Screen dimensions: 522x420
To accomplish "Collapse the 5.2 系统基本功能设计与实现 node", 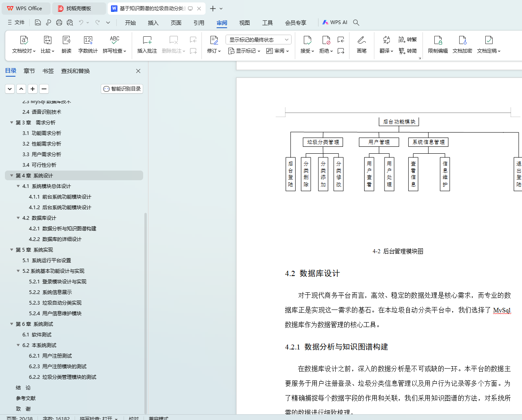I will (18, 271).
